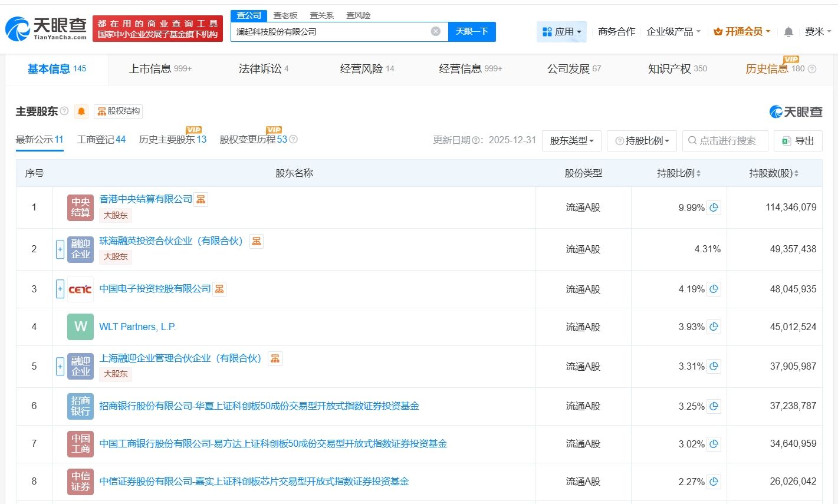Open the 股东类型 dropdown filter

click(571, 141)
